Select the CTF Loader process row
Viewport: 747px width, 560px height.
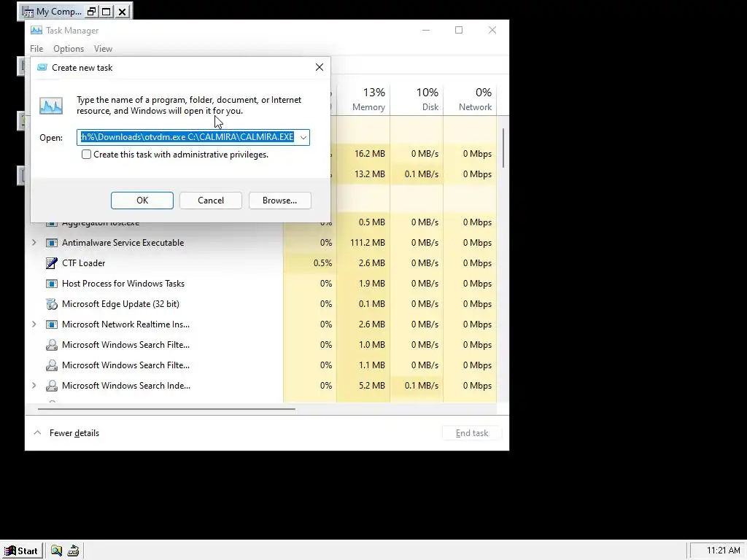coord(260,262)
